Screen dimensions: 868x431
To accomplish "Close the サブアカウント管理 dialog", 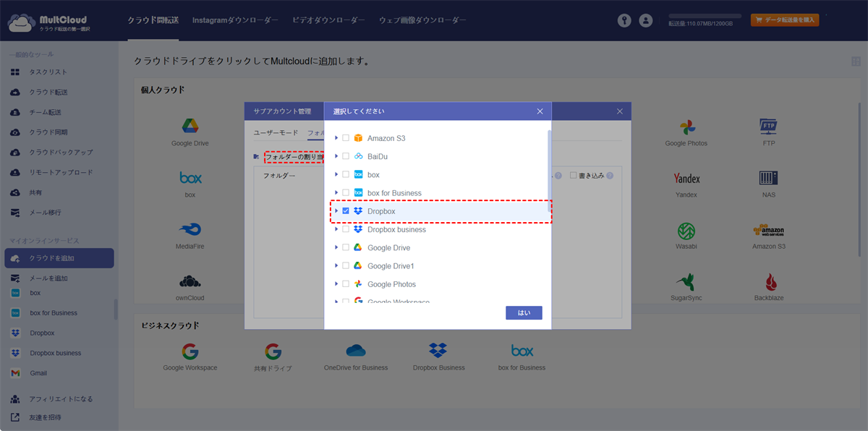I will [x=620, y=111].
